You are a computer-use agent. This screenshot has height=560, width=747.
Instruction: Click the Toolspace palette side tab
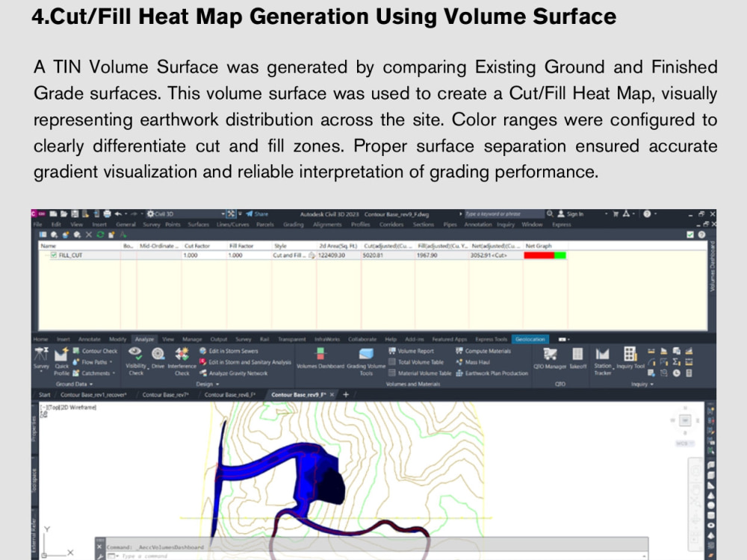[x=34, y=480]
